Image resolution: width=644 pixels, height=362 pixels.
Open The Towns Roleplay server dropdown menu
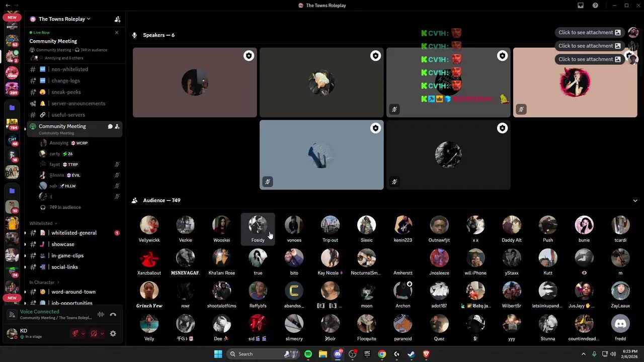coord(64,19)
